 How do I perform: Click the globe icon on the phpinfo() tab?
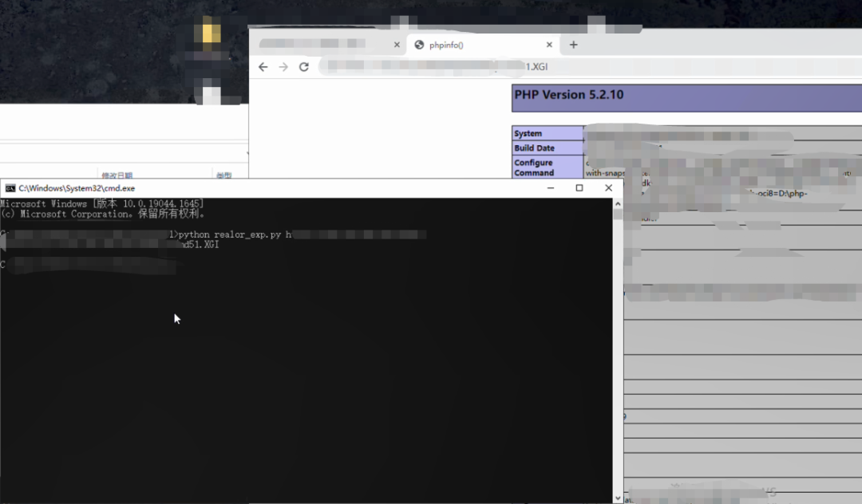[419, 45]
